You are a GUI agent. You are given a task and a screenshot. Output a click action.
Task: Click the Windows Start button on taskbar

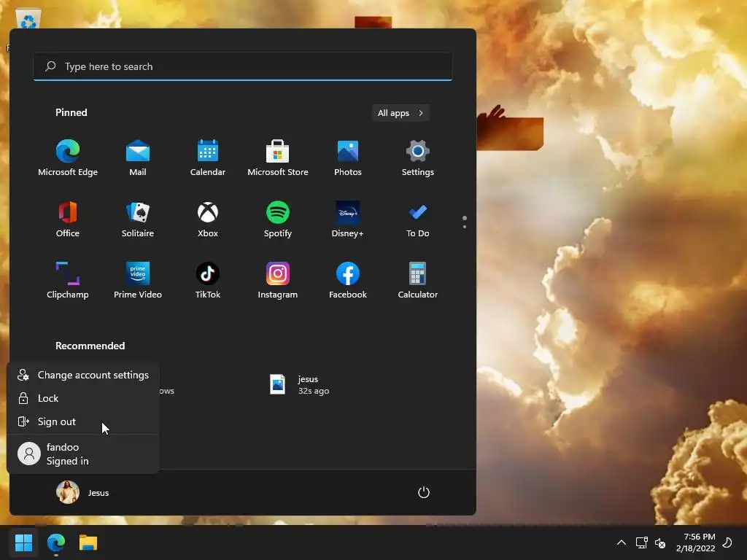pyautogui.click(x=23, y=542)
